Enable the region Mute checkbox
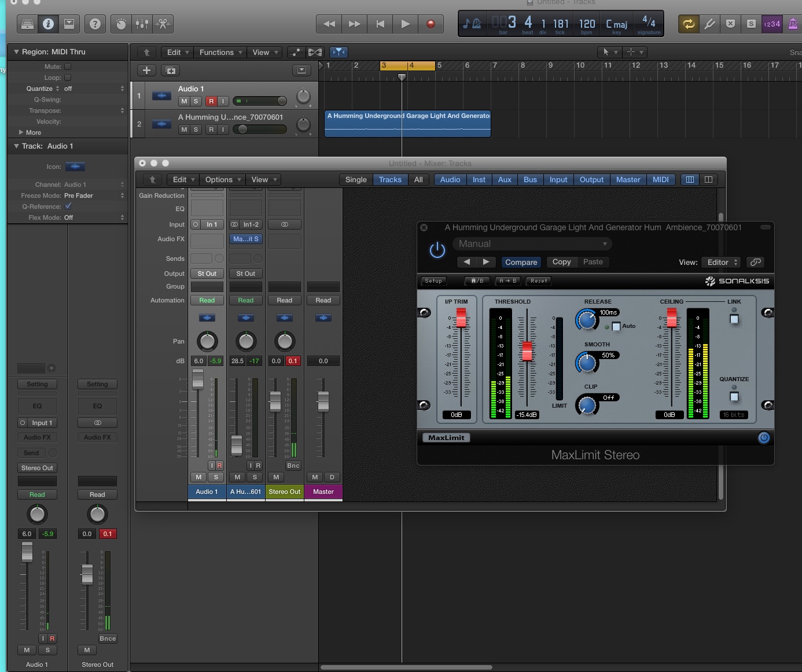This screenshot has width=802, height=672. (x=68, y=67)
